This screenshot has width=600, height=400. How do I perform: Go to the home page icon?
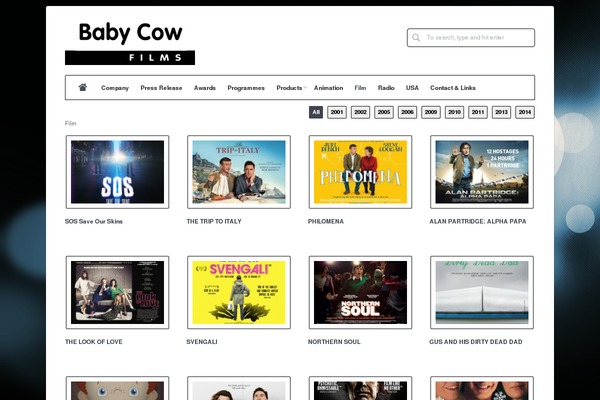point(83,87)
